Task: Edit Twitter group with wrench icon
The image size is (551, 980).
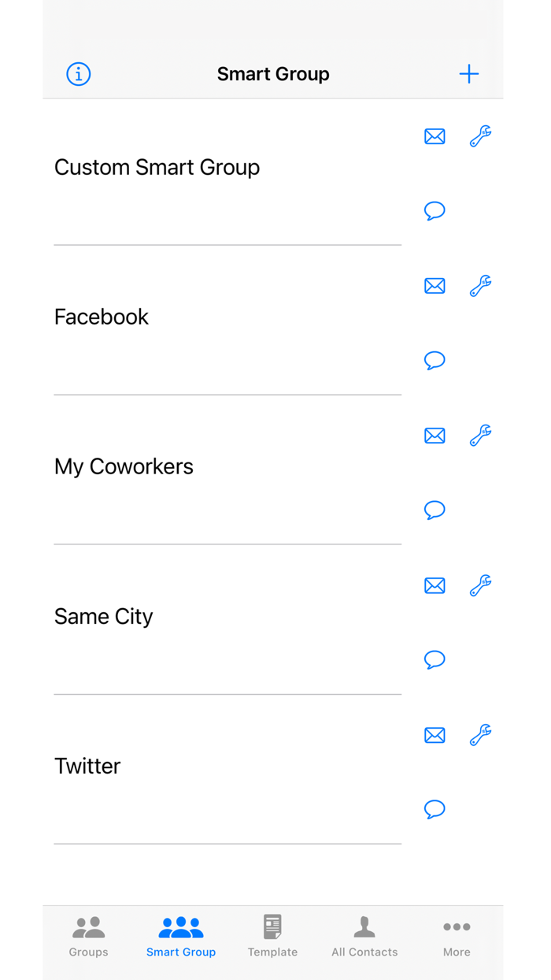Action: [480, 735]
